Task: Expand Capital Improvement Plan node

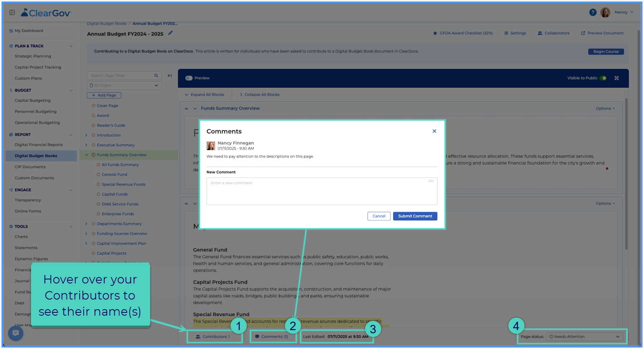Action: pyautogui.click(x=86, y=244)
